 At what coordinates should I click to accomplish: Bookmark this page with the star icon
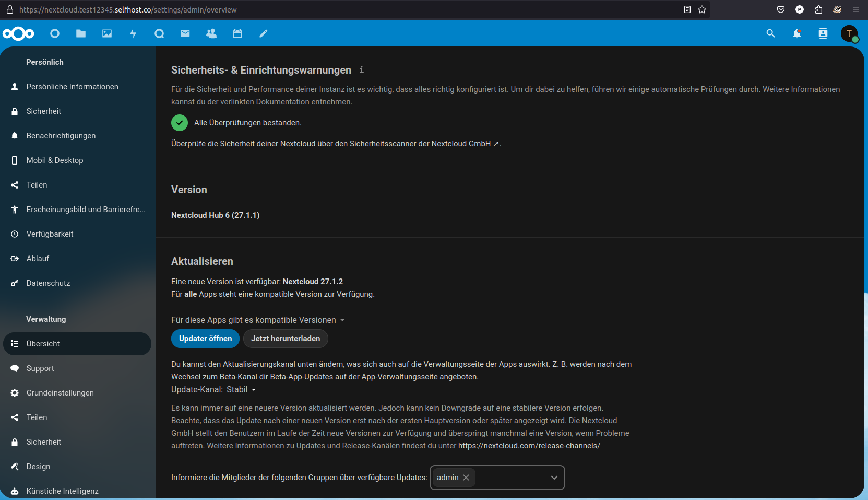click(702, 9)
